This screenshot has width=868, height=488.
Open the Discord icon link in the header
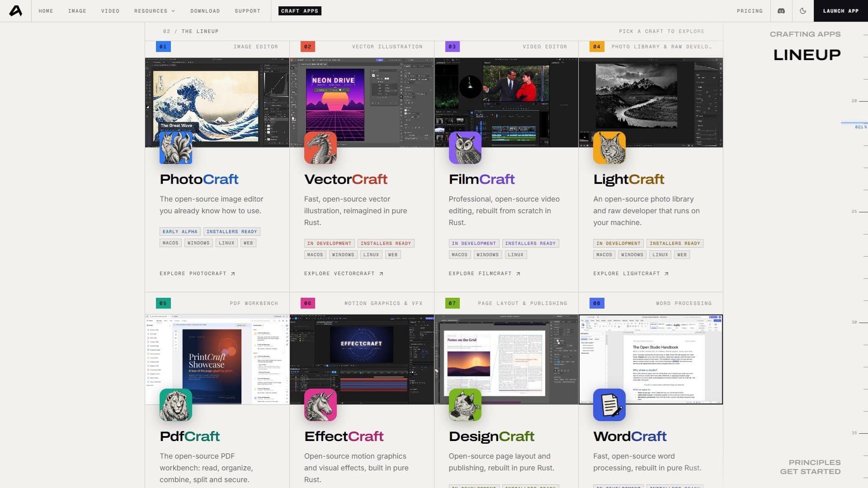pos(781,11)
